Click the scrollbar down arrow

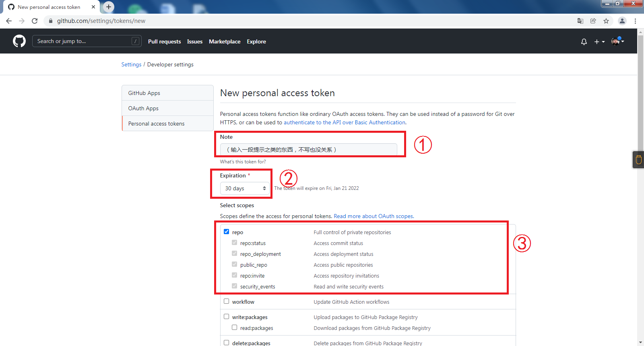[x=641, y=342]
